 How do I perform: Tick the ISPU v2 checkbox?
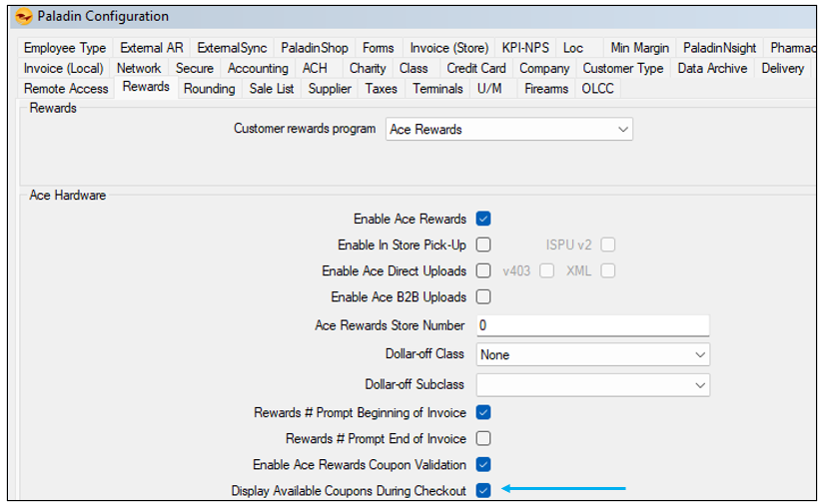point(608,245)
